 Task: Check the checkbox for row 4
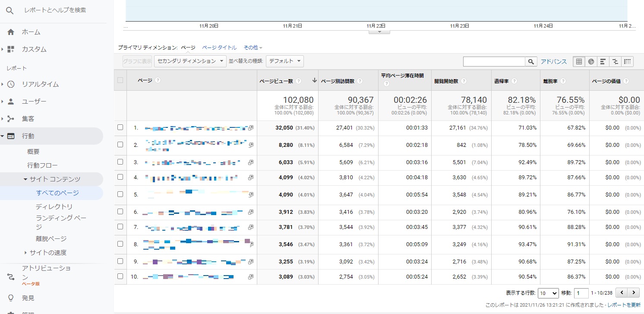click(120, 177)
